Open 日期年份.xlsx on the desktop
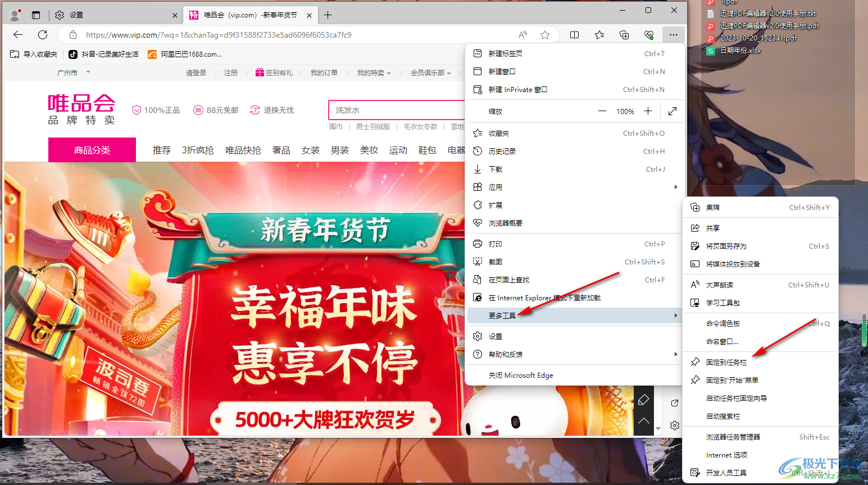This screenshot has width=868, height=485. click(x=734, y=50)
